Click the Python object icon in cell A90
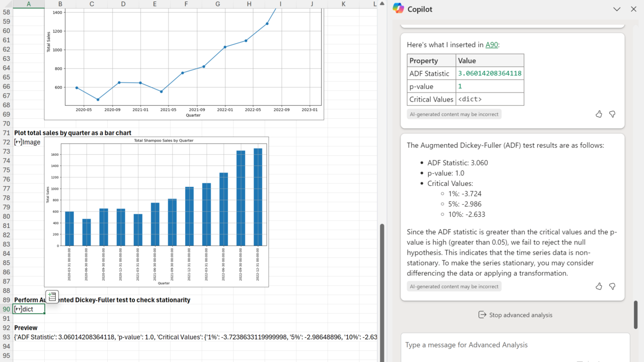 [x=18, y=309]
